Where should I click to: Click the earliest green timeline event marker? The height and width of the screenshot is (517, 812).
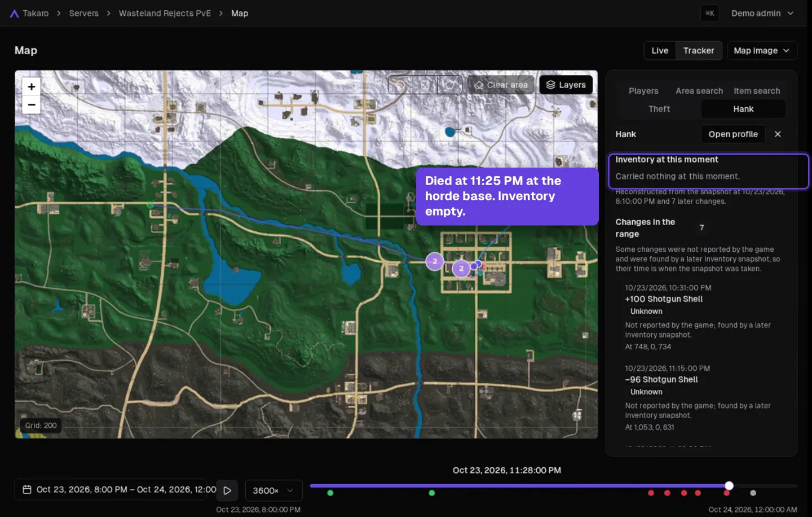click(330, 493)
